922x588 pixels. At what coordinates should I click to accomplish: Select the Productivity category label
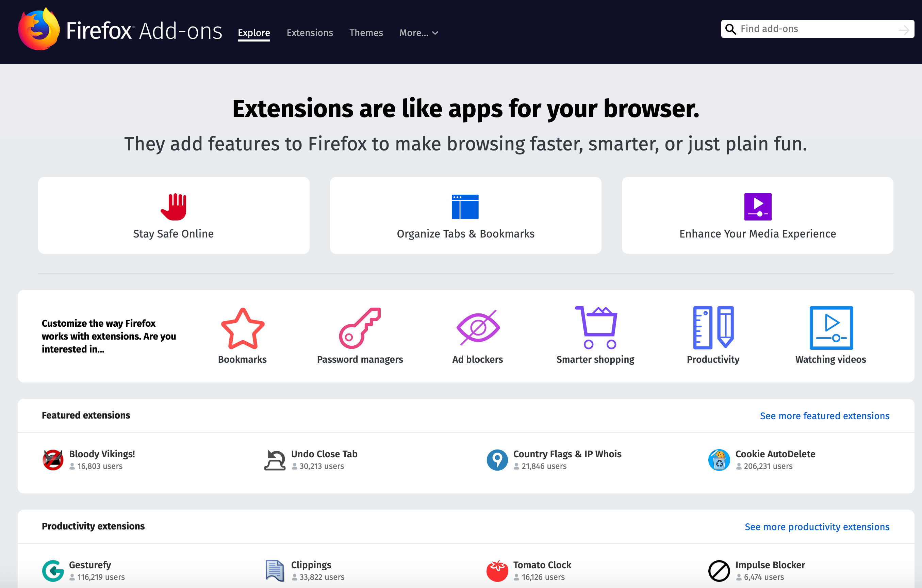713,359
